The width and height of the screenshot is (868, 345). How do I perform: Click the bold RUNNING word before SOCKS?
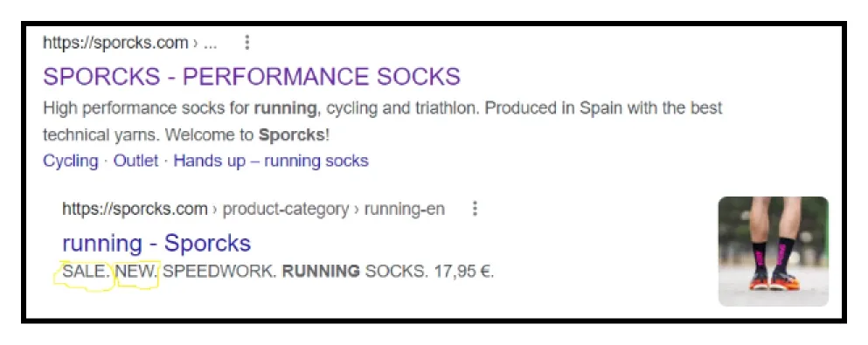click(x=321, y=272)
